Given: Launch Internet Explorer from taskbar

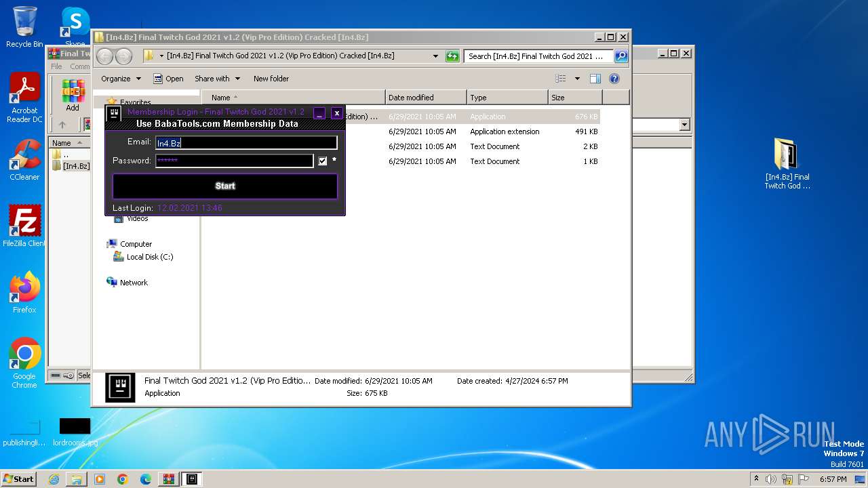Looking at the screenshot, I should (x=54, y=479).
